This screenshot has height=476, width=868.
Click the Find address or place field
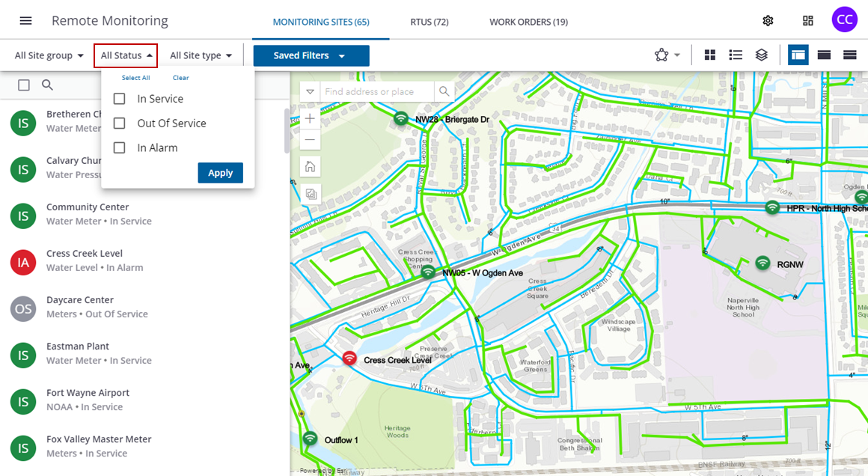point(377,91)
